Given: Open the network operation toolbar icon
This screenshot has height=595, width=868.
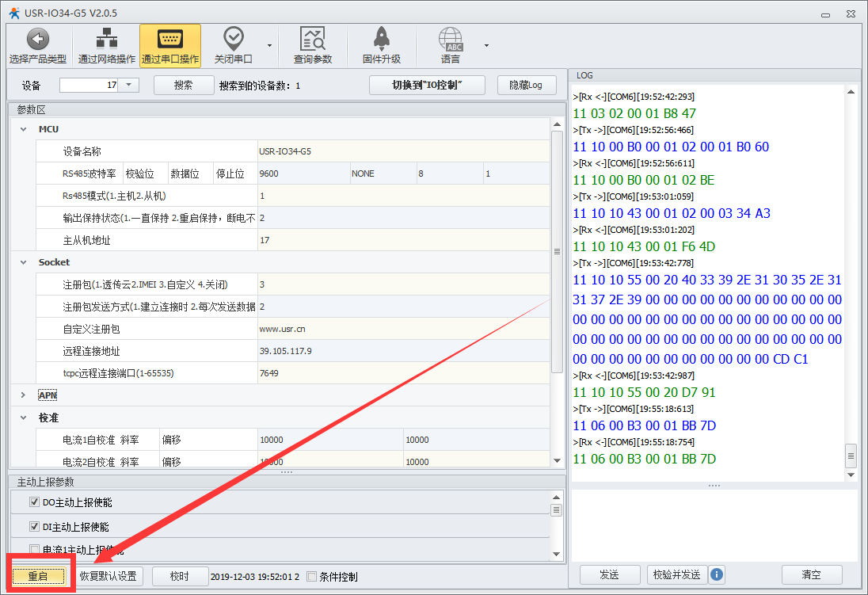Looking at the screenshot, I should coord(106,38).
